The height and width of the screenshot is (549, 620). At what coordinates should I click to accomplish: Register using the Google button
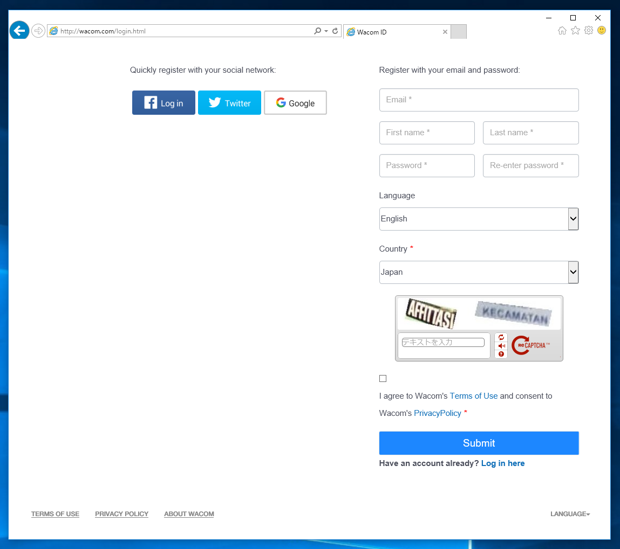click(x=295, y=103)
